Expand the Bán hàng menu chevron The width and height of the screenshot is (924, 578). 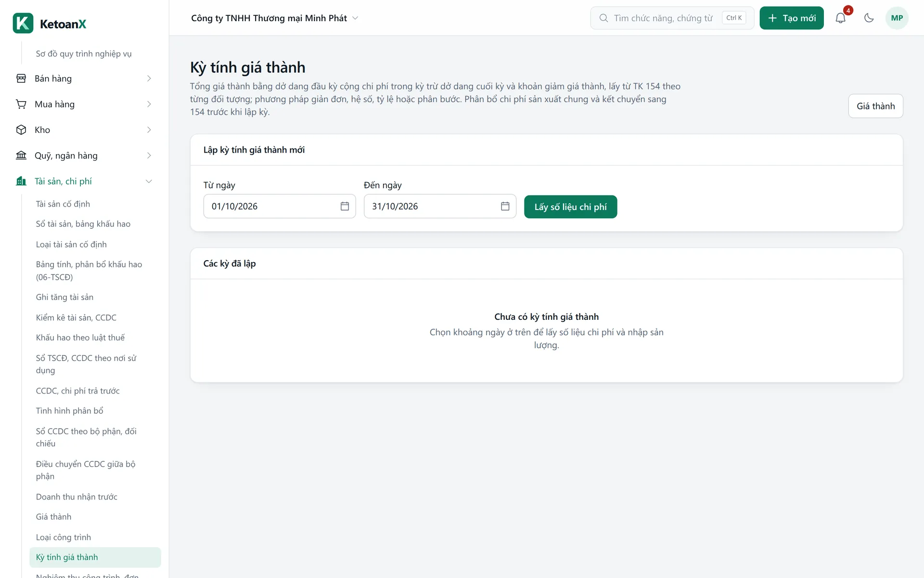pos(149,79)
